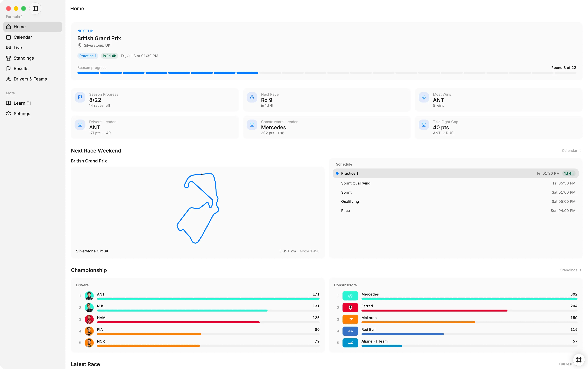The width and height of the screenshot is (588, 369).
Task: Click the Silverstone circuit map
Action: 198,208
